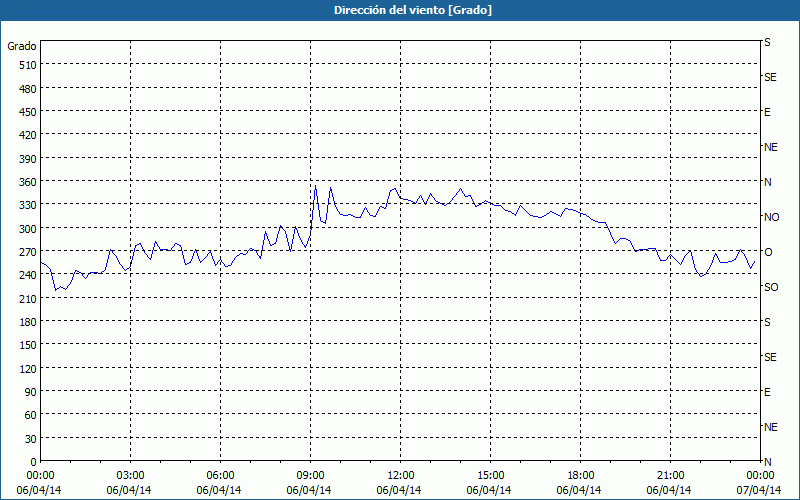
Task: Click the 'E' compass label at 450 gridline
Action: click(x=767, y=112)
